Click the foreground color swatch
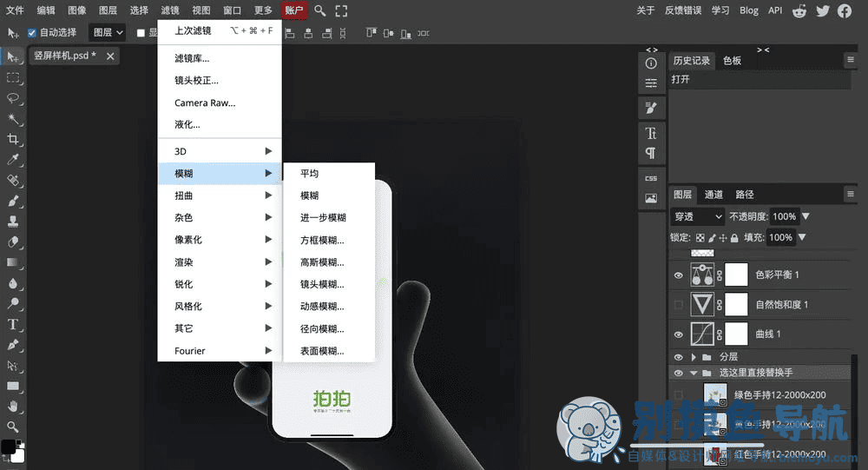 pyautogui.click(x=8, y=447)
